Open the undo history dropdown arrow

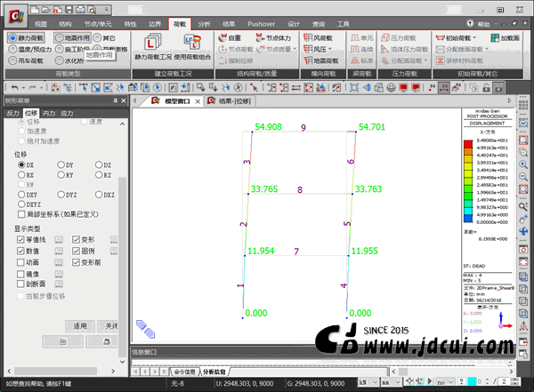[x=23, y=88]
